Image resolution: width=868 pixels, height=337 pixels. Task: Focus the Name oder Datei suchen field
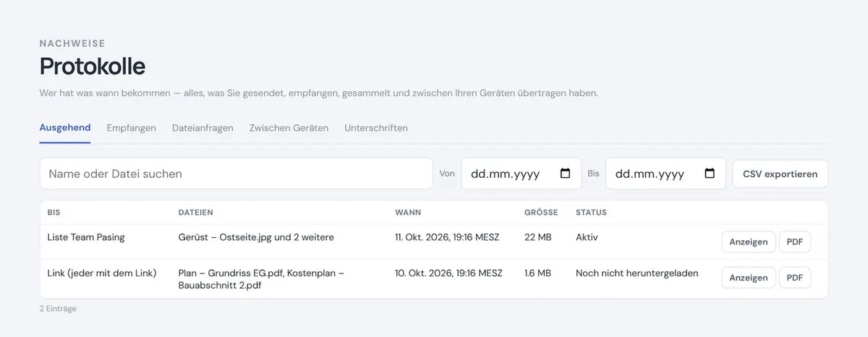point(237,174)
